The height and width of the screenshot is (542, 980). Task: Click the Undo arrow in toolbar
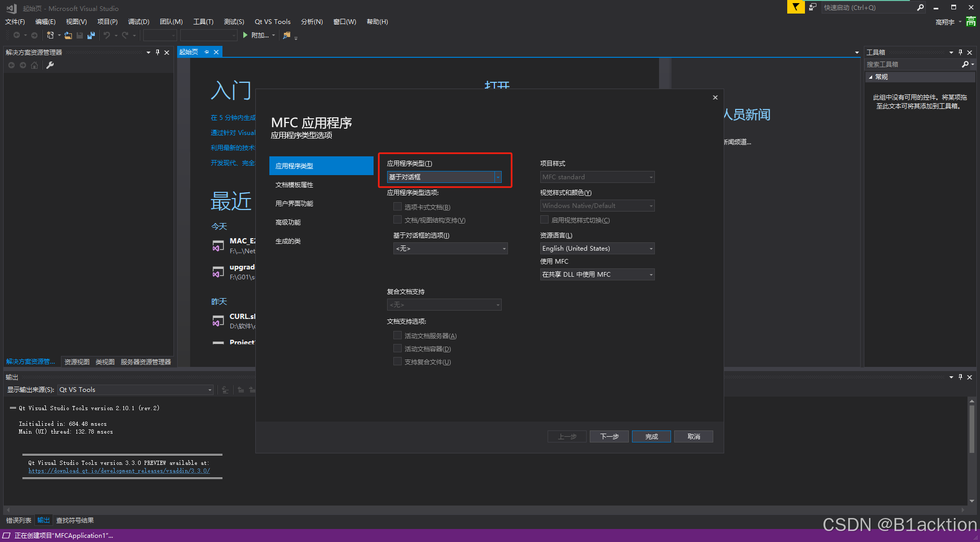[x=107, y=35]
